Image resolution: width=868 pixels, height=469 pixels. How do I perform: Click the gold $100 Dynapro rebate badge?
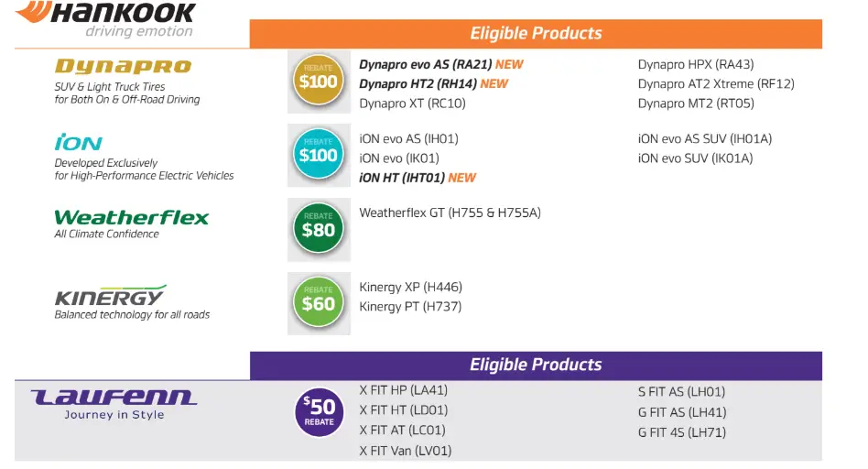point(319,81)
